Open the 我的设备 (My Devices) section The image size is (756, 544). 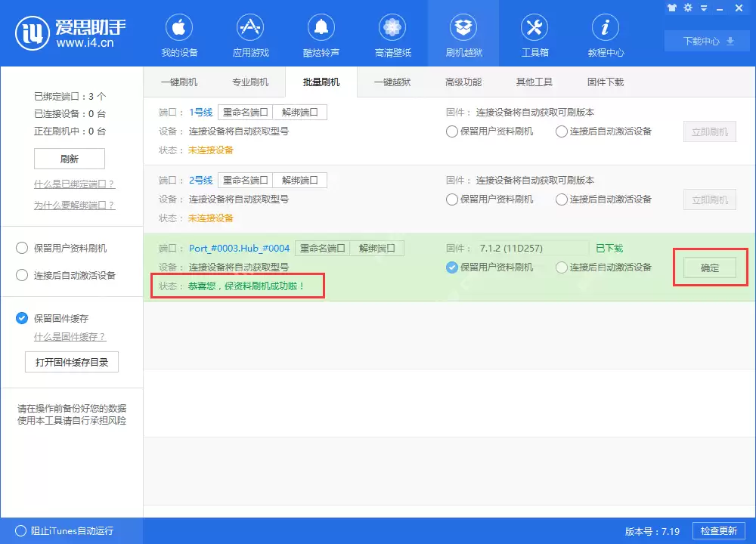[179, 33]
